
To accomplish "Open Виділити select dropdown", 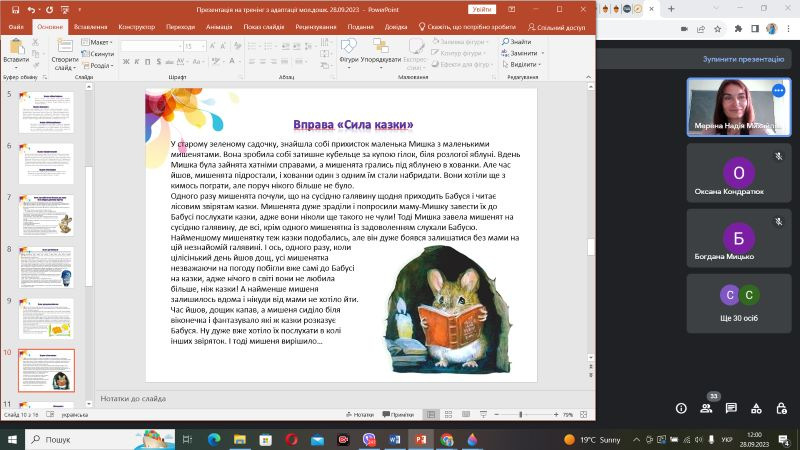I will (521, 64).
